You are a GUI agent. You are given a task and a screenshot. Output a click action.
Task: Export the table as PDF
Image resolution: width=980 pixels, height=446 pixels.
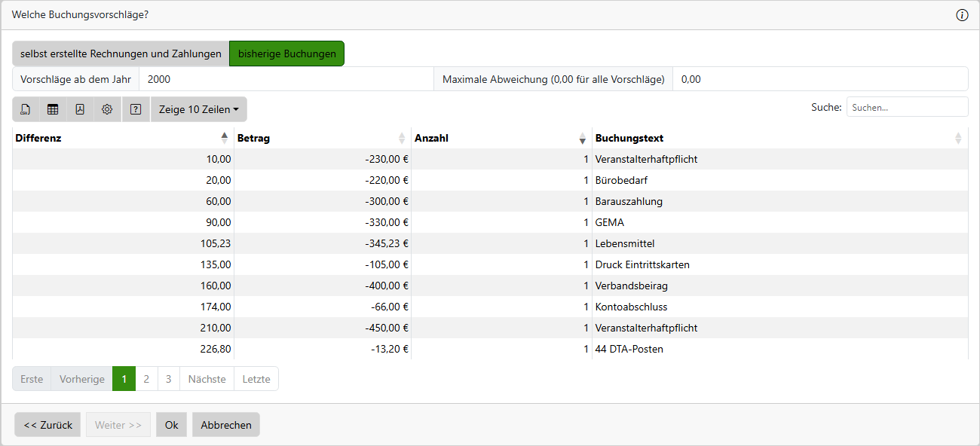point(80,109)
